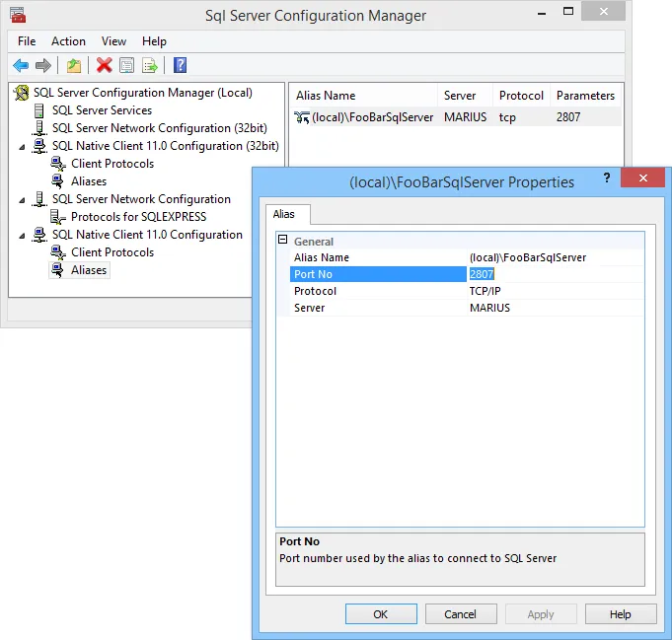The width and height of the screenshot is (672, 640).
Task: Click the Forward arrow toolbar icon
Action: tap(43, 65)
